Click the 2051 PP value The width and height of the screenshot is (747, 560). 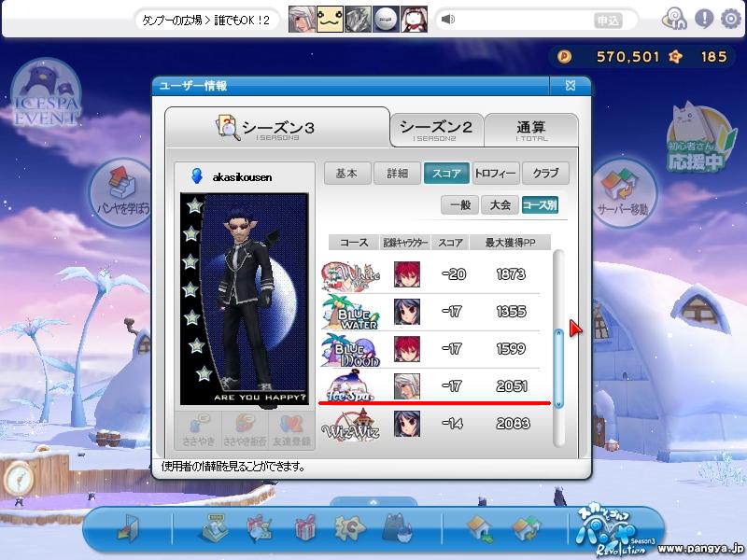click(512, 386)
